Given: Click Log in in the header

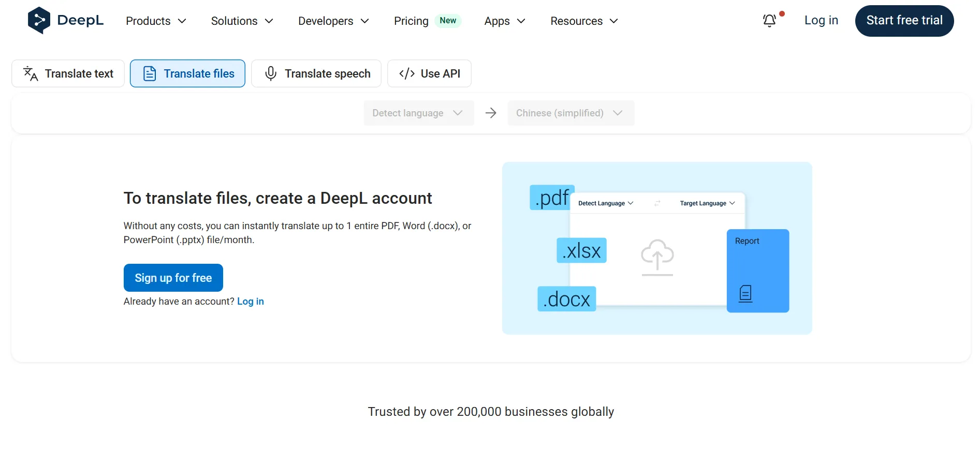Looking at the screenshot, I should tap(821, 20).
